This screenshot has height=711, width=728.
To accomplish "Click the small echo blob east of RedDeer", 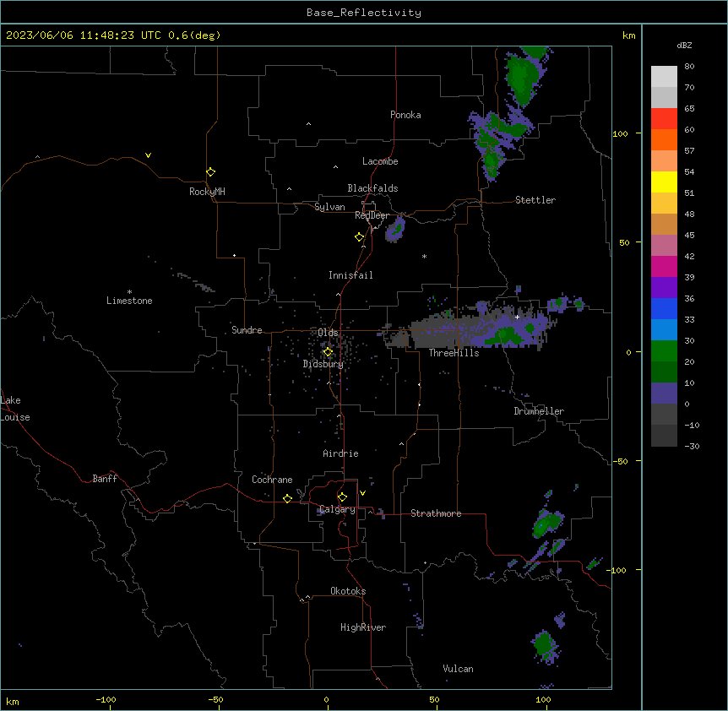I will click(395, 230).
